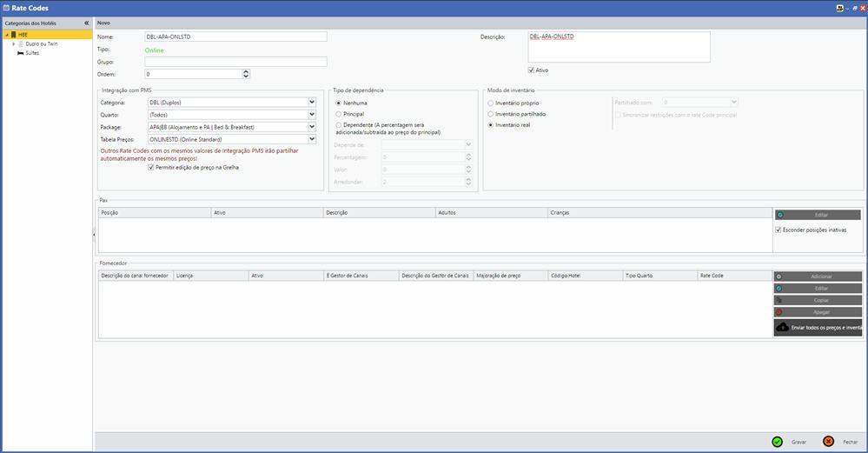Click the Rate Codes window icon
The width and height of the screenshot is (868, 453).
6,7
